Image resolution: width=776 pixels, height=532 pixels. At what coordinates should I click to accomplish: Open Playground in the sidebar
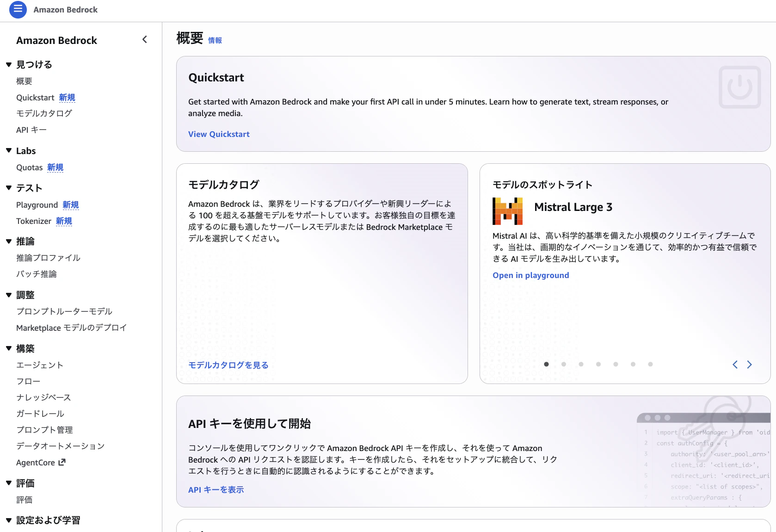37,205
